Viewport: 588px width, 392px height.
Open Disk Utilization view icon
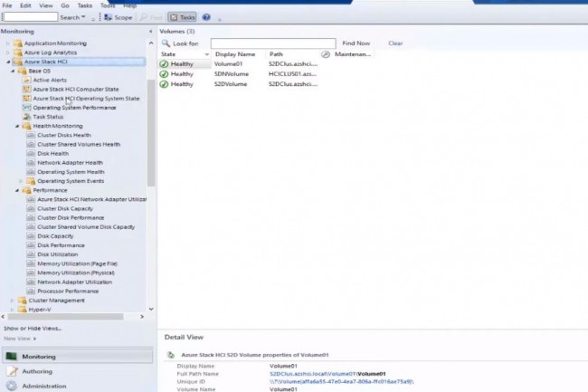[x=31, y=254]
